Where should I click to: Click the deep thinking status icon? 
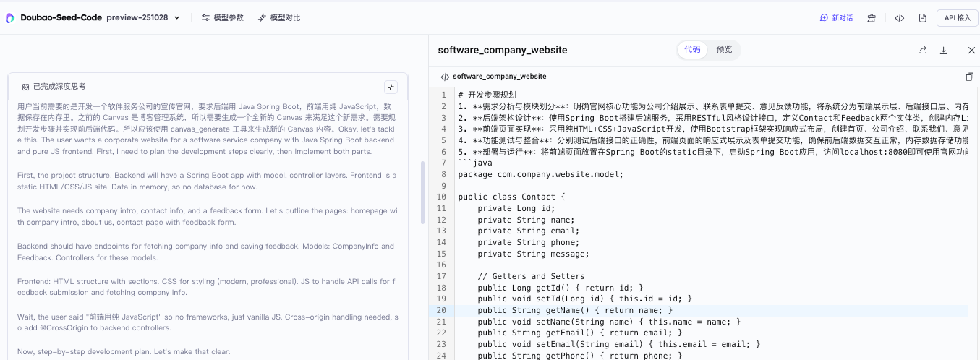click(25, 87)
